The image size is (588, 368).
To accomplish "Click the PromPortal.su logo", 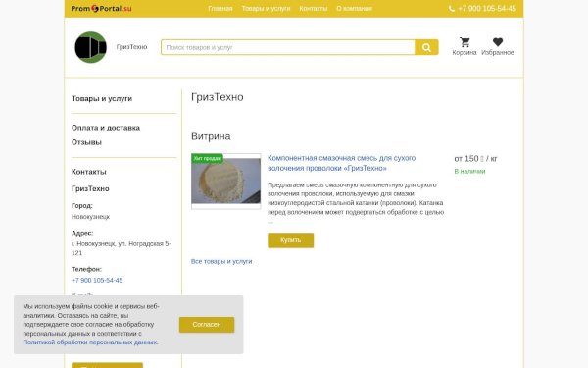I will pyautogui.click(x=101, y=8).
